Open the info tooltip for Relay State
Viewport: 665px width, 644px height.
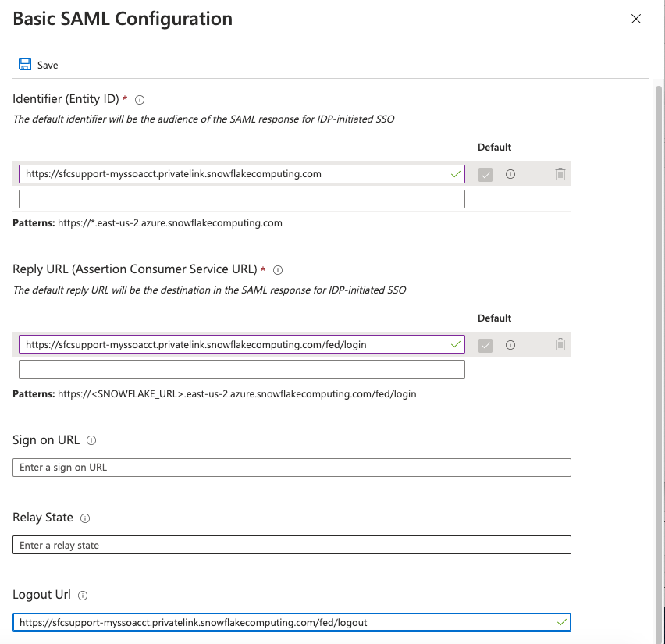tap(86, 518)
